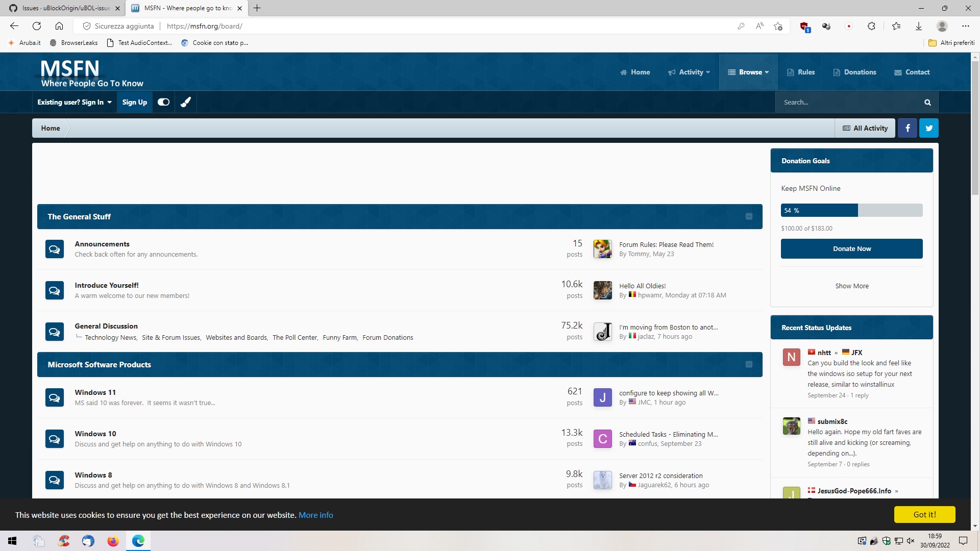Click the Introduce Yourself forum icon
Image resolution: width=980 pixels, height=551 pixels.
55,290
